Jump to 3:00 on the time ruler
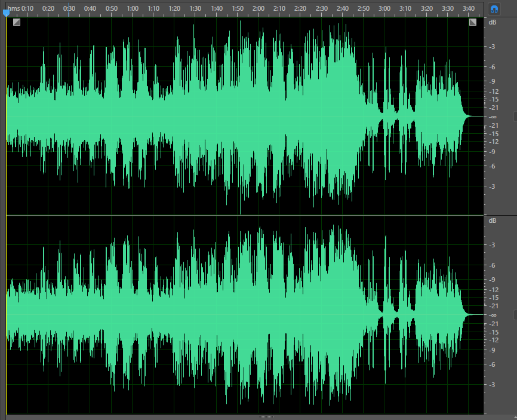Image resolution: width=517 pixels, height=420 pixels. [384, 8]
